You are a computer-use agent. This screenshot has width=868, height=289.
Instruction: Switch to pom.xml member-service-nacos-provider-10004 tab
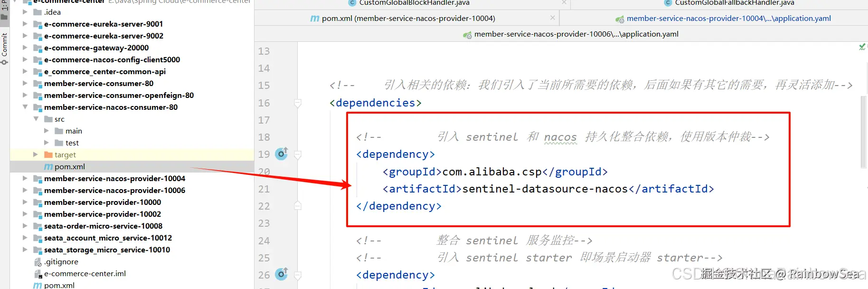tap(408, 18)
